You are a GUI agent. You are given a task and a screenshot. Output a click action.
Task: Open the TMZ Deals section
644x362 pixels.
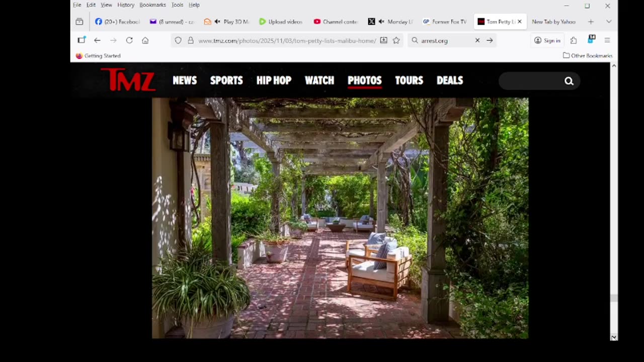(x=450, y=80)
